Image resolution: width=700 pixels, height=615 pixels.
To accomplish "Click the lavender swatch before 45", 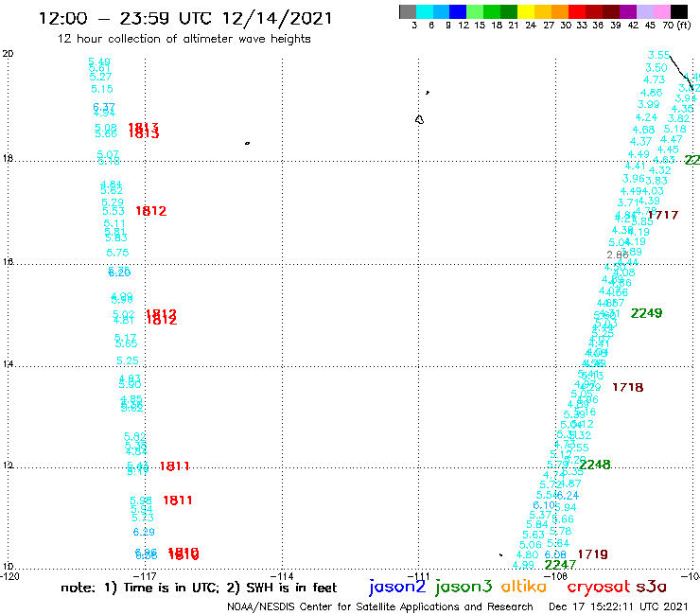I will click(644, 11).
